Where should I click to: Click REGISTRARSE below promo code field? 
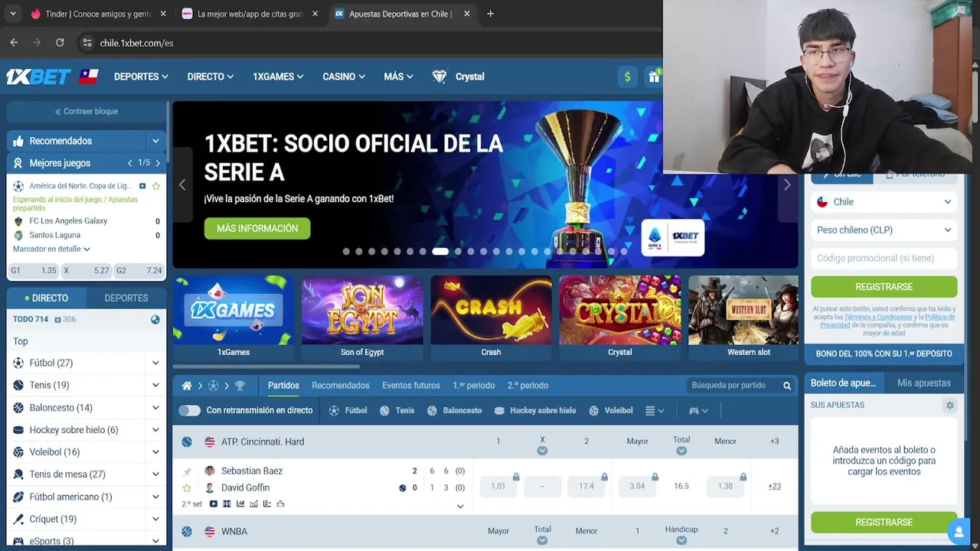point(884,287)
